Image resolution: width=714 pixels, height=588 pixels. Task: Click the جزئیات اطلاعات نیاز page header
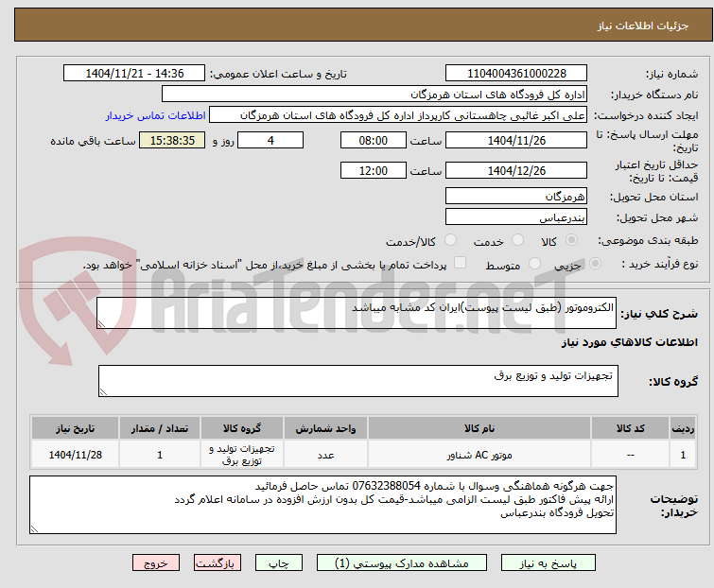(642, 26)
